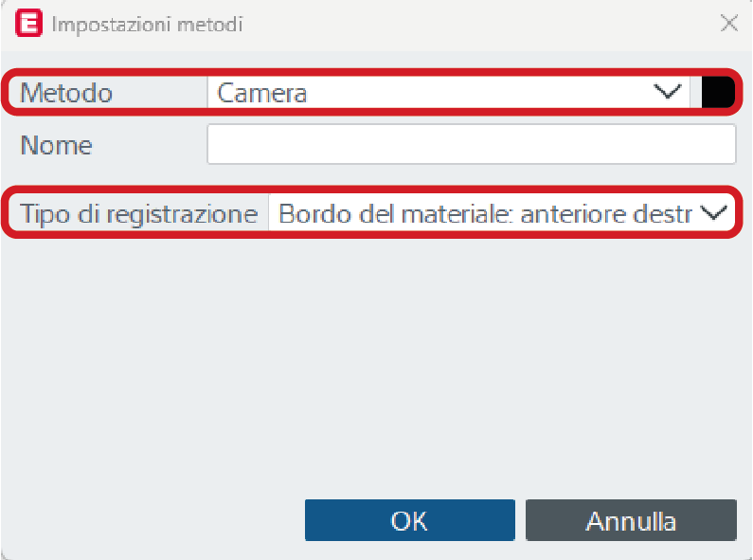Click Annulla to cancel the dialog
The image size is (753, 560).
[x=631, y=520]
